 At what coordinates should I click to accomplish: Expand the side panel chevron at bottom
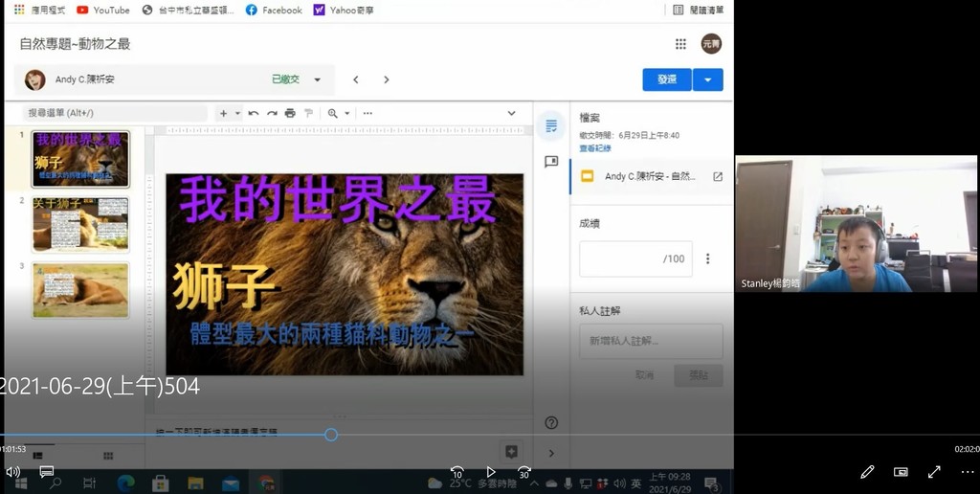tap(551, 453)
